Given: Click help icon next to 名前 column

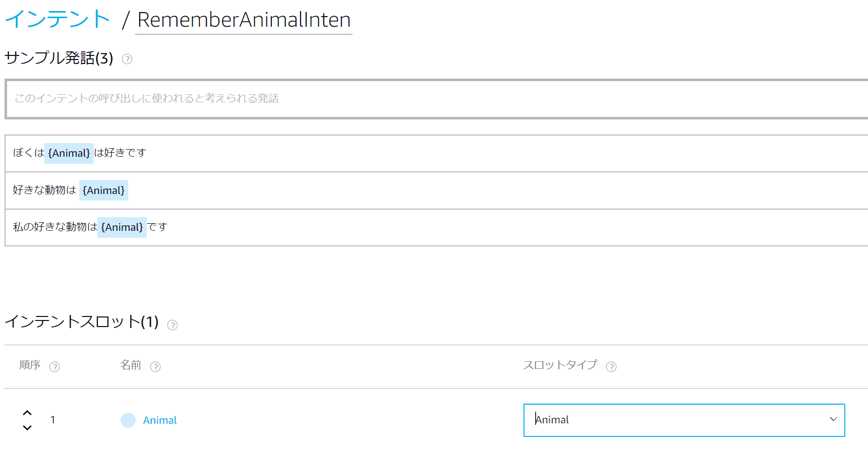Looking at the screenshot, I should [155, 367].
